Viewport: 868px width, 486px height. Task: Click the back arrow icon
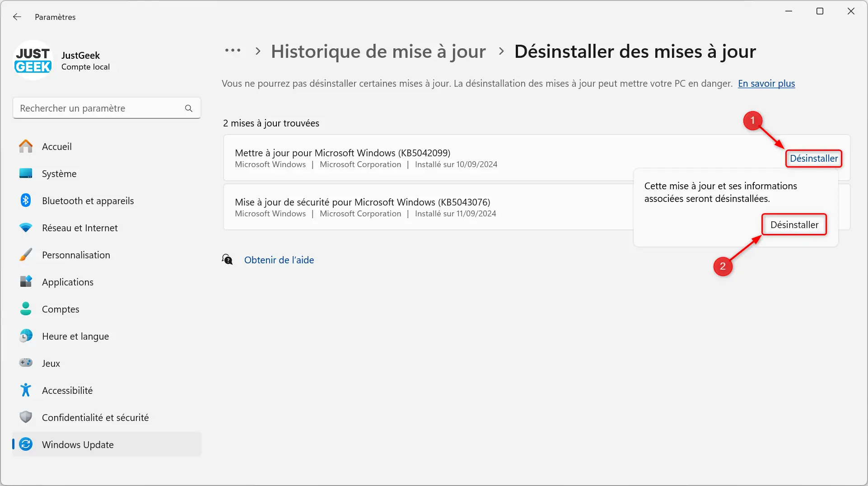click(x=17, y=17)
